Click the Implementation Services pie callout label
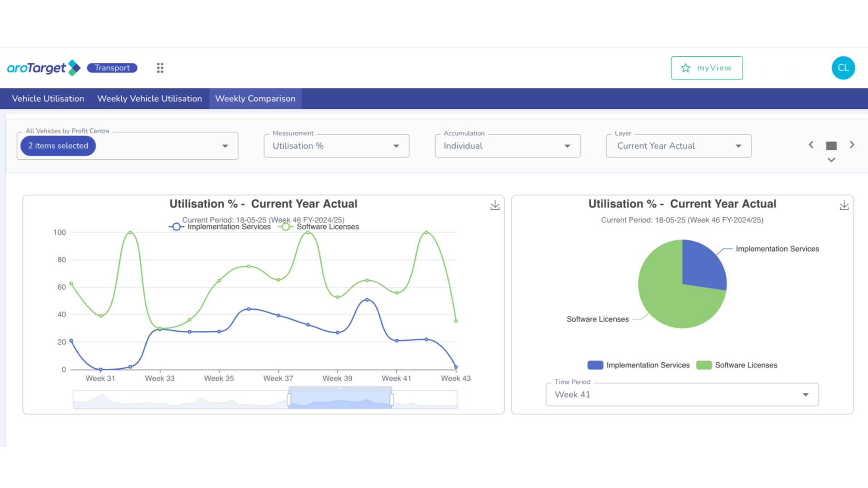Viewport: 868px width, 488px height. (x=777, y=249)
